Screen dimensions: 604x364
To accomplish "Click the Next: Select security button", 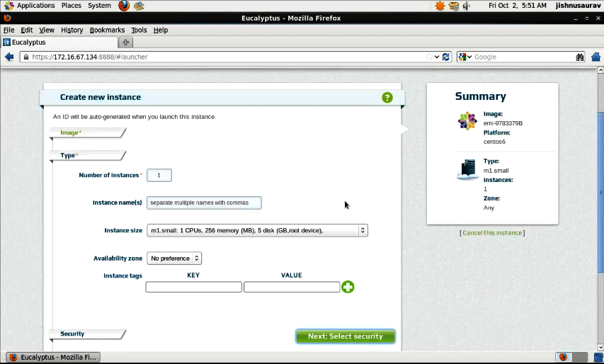I will (x=345, y=336).
